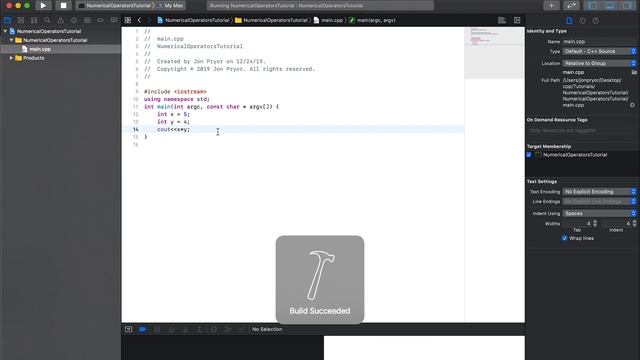Click NumericalOperatorsTutorial project in jump bar
The height and width of the screenshot is (360, 640).
(x=193, y=20)
